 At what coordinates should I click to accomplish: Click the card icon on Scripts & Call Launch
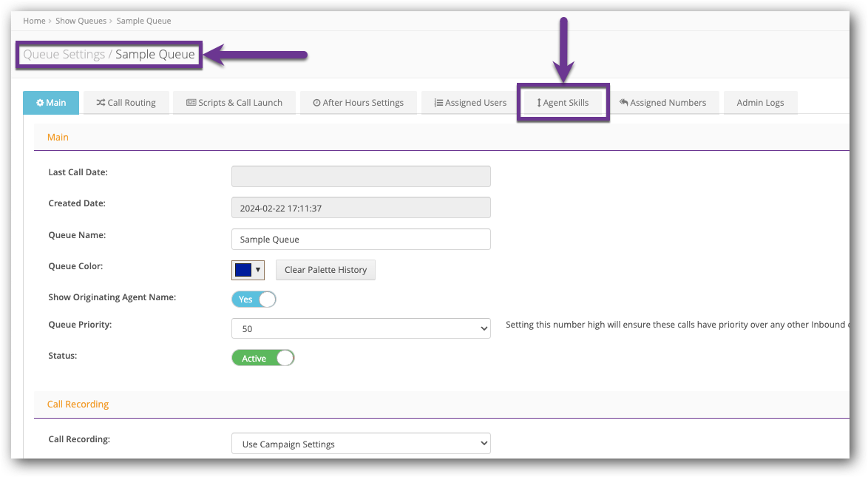(191, 103)
